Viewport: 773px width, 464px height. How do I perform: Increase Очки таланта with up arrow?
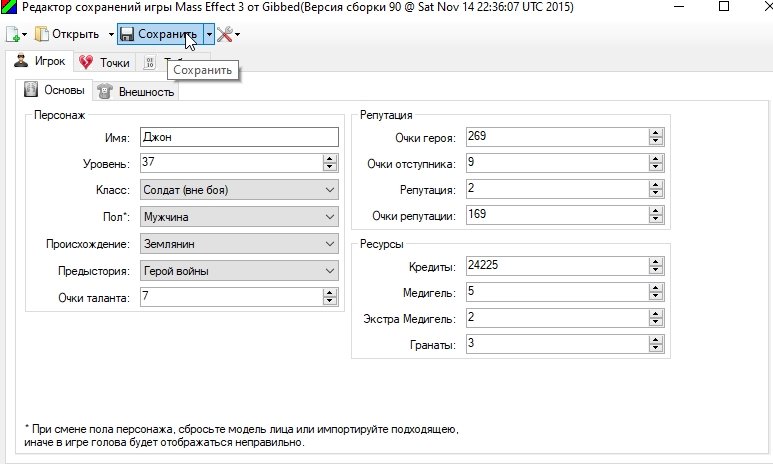tap(330, 293)
